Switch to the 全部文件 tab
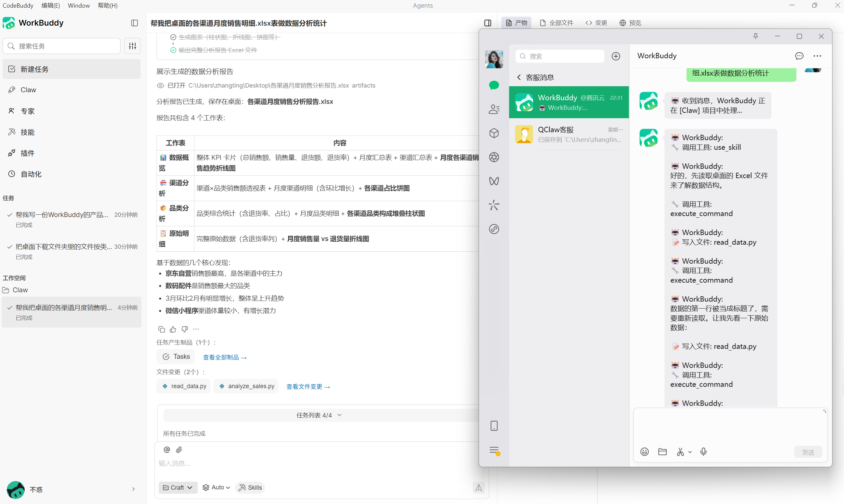The height and width of the screenshot is (504, 844). tap(557, 23)
